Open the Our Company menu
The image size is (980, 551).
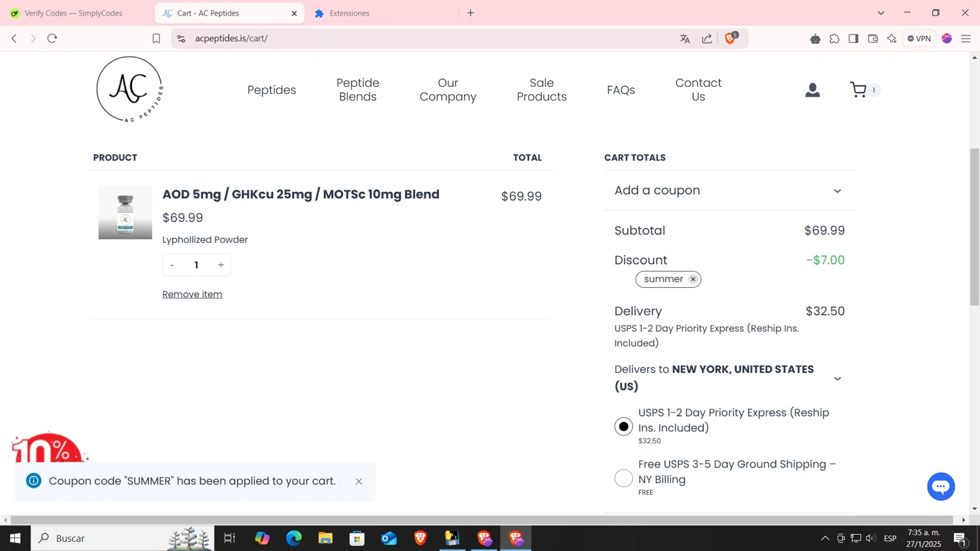click(448, 90)
